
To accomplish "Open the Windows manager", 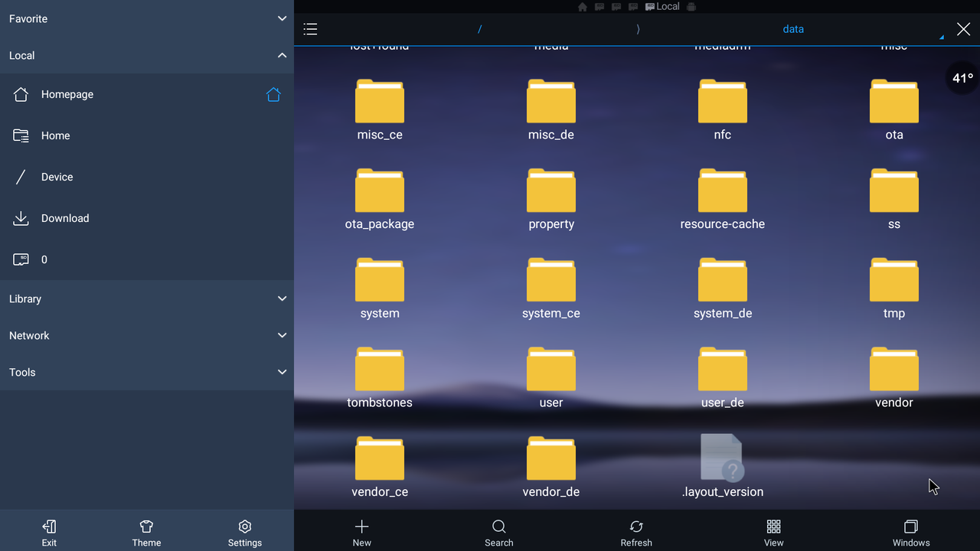I will pyautogui.click(x=911, y=533).
